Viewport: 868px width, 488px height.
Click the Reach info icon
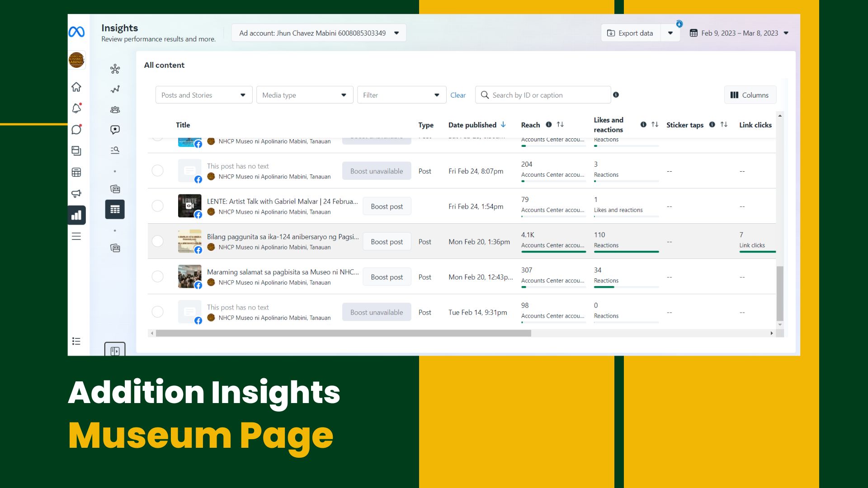pyautogui.click(x=548, y=125)
